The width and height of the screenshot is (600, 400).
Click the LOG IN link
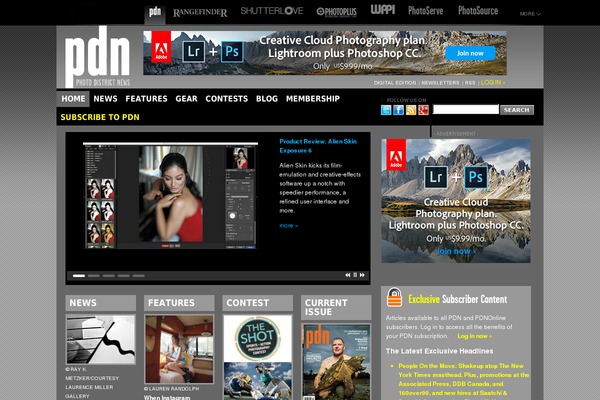point(493,82)
